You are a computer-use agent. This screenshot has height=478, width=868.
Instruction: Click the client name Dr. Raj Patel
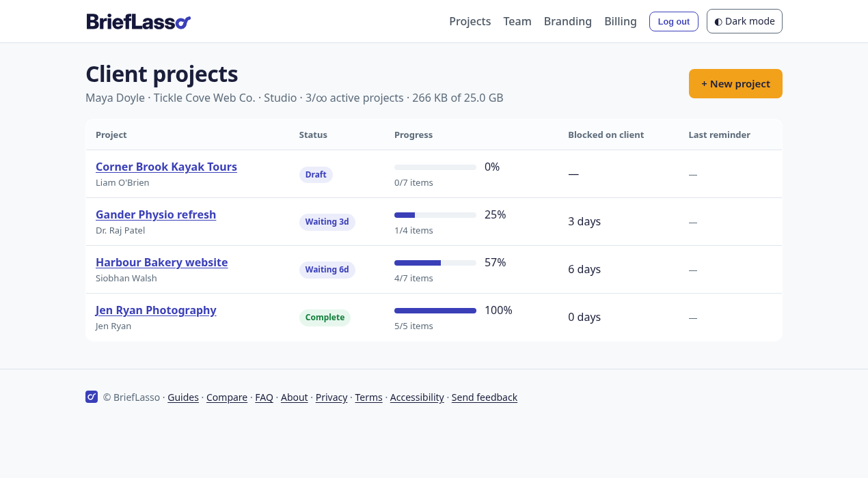pyautogui.click(x=120, y=230)
